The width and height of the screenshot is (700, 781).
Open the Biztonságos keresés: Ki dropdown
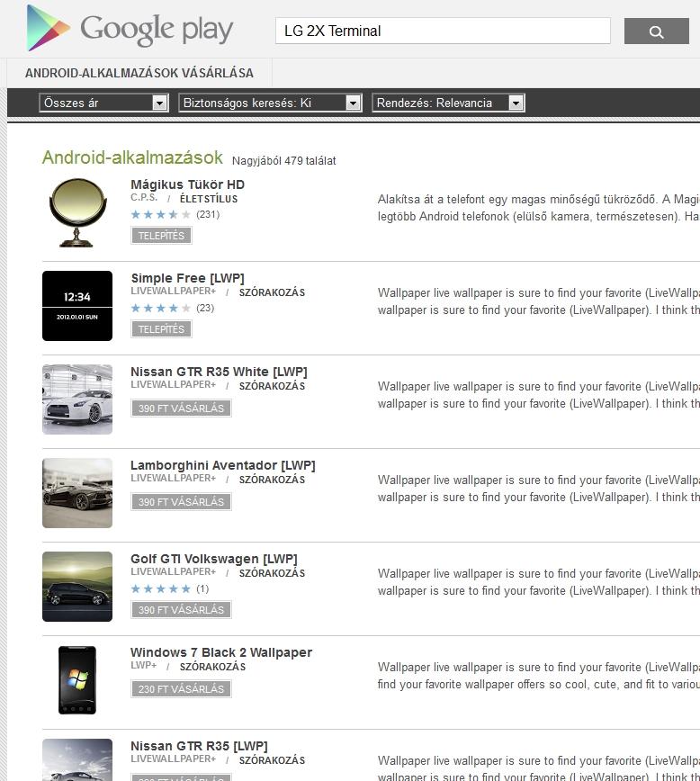(x=270, y=103)
